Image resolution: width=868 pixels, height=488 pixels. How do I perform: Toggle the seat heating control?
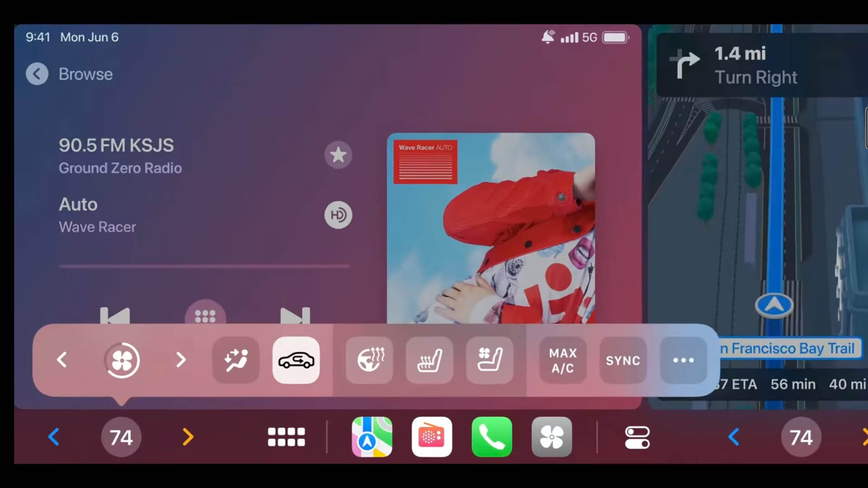[x=429, y=360]
